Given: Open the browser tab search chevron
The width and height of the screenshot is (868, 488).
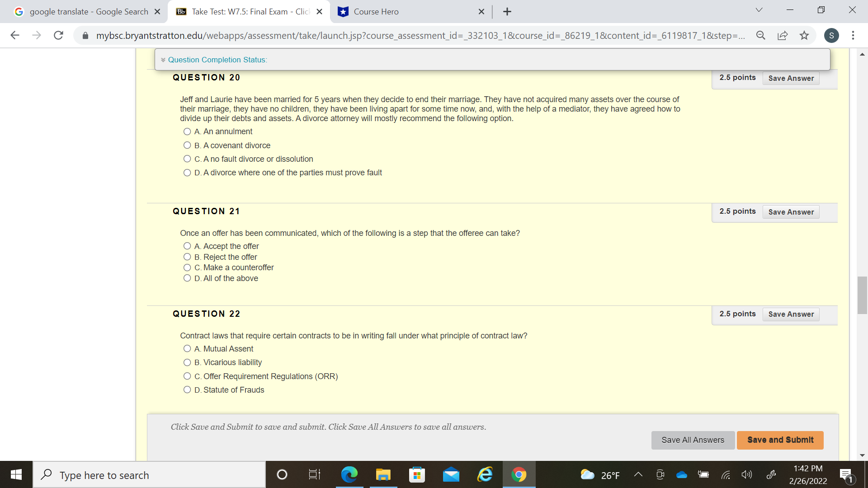Looking at the screenshot, I should point(759,9).
